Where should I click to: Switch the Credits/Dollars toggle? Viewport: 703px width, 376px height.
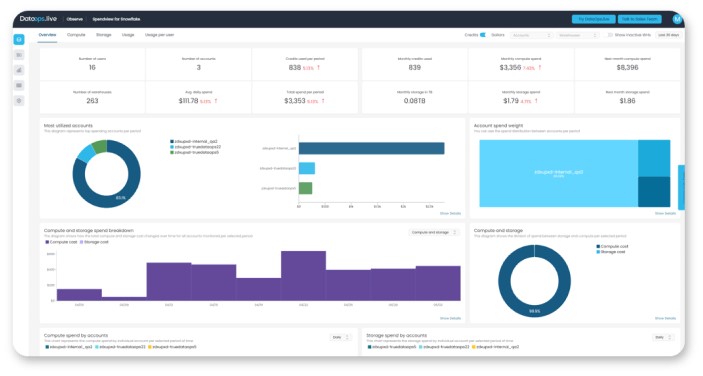click(482, 35)
